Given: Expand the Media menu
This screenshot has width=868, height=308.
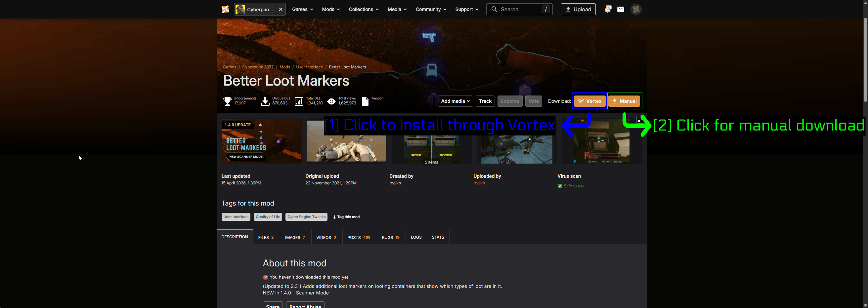Looking at the screenshot, I should point(397,10).
